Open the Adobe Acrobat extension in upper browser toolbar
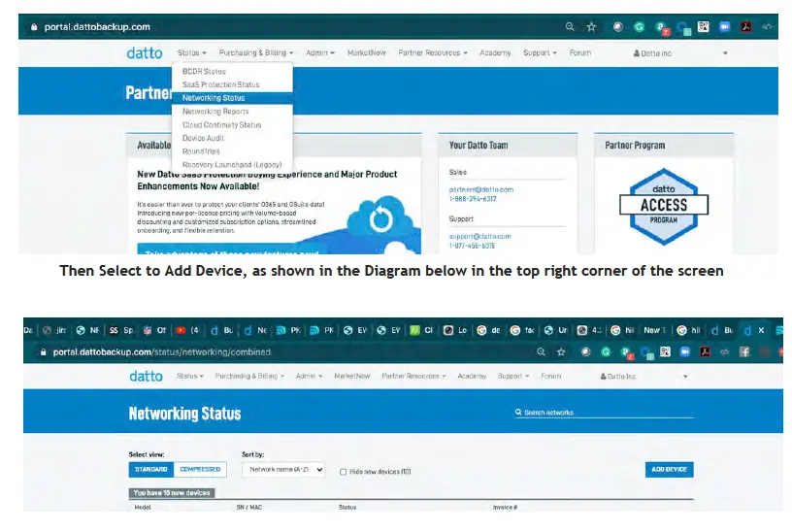This screenshot has width=792, height=532. [x=746, y=27]
